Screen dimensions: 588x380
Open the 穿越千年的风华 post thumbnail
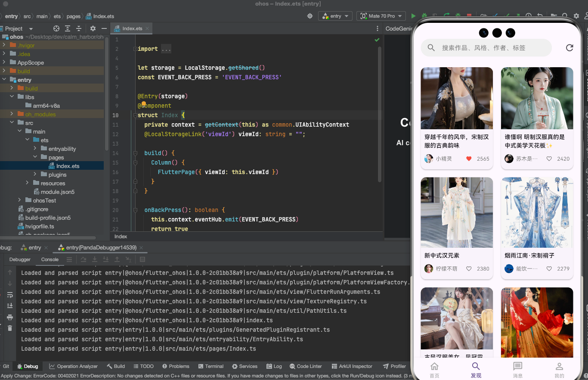click(457, 98)
